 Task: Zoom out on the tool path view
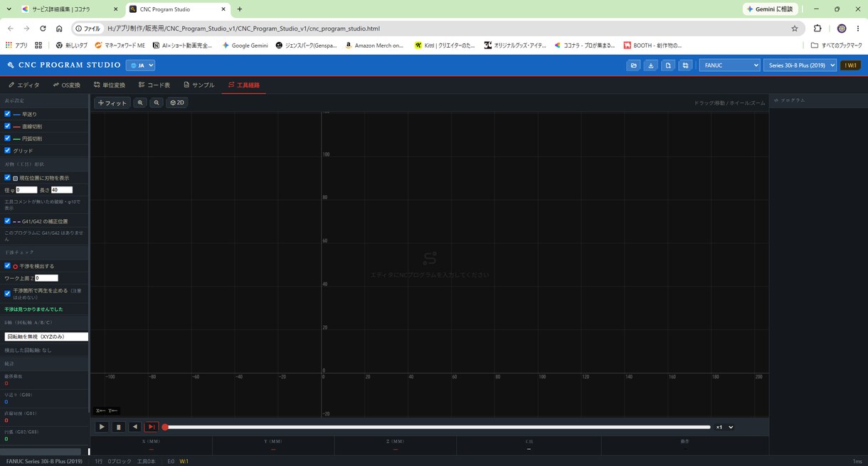(157, 103)
